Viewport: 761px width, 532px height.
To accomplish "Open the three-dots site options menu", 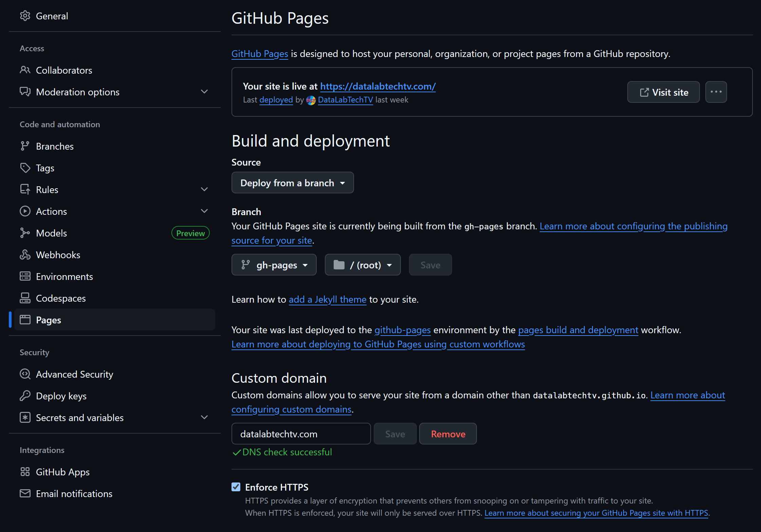I will tap(716, 92).
